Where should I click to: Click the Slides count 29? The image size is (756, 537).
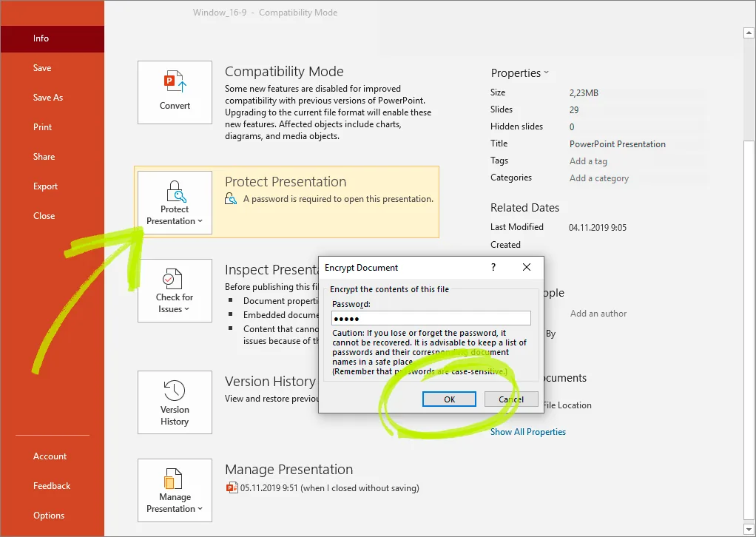pos(574,110)
